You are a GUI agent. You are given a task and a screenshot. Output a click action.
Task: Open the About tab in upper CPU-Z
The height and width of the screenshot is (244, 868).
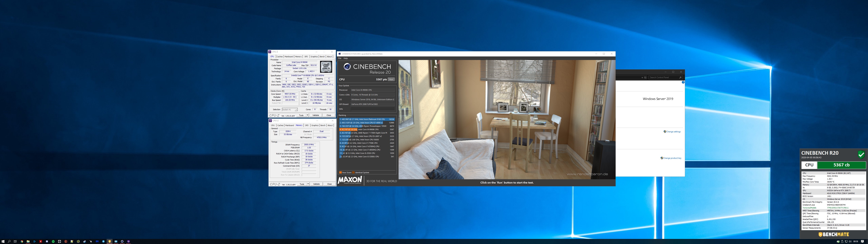click(330, 57)
